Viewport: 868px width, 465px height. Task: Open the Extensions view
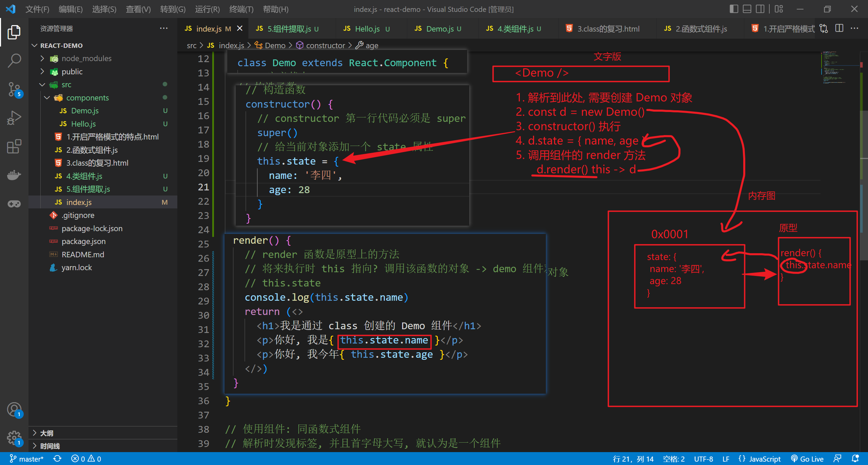(x=14, y=146)
